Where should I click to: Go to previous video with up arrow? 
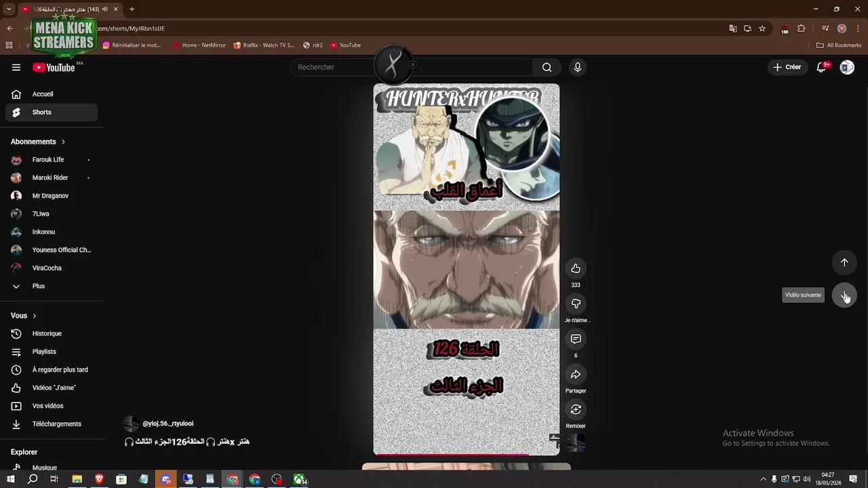pyautogui.click(x=844, y=262)
